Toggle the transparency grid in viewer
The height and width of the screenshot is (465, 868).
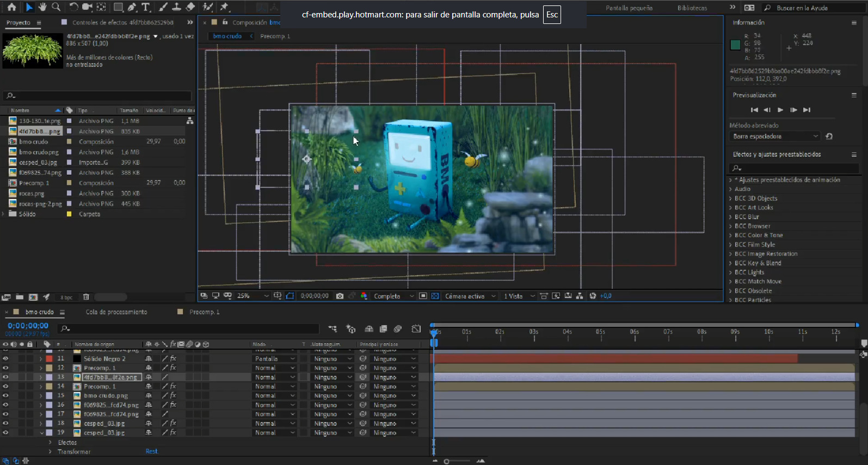[435, 296]
